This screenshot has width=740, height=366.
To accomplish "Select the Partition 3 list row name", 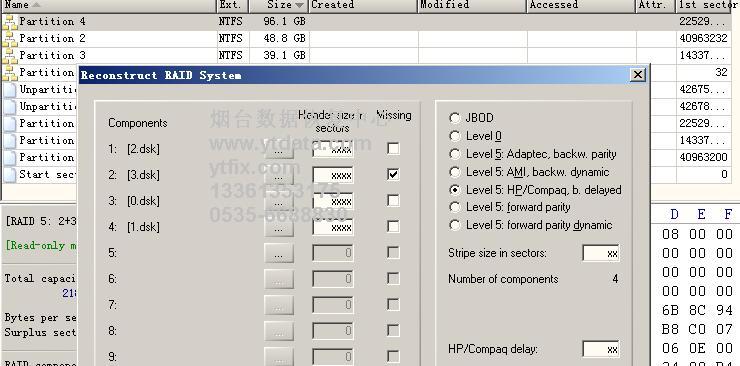I will coord(52,56).
